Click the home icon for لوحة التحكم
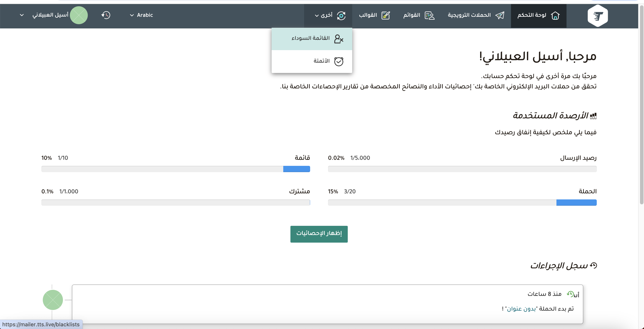 (555, 15)
